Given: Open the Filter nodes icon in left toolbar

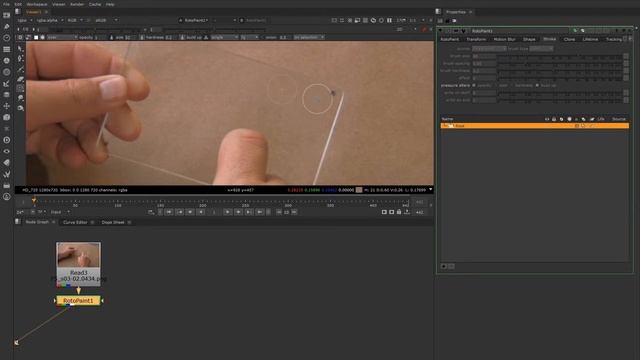Looking at the screenshot, I should click(7, 72).
